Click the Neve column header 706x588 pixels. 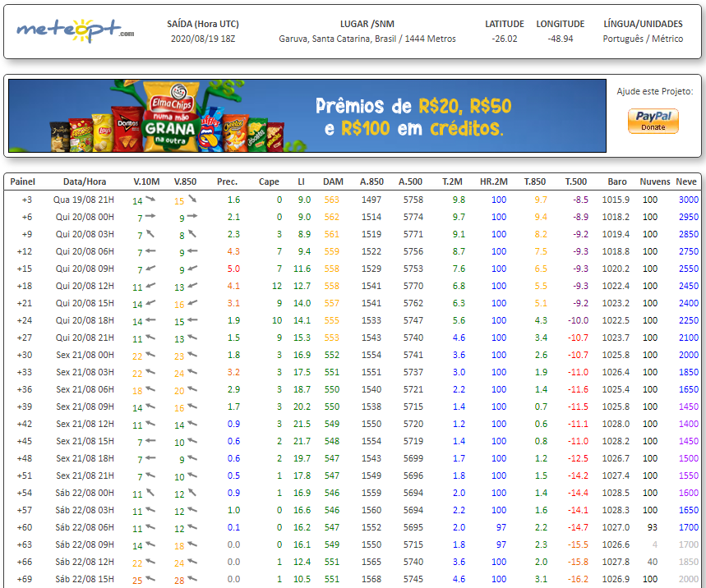(x=685, y=181)
